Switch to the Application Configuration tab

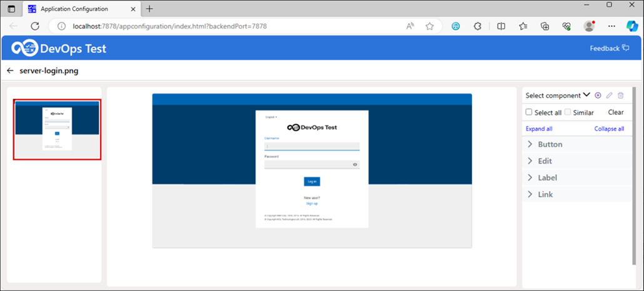click(x=81, y=9)
